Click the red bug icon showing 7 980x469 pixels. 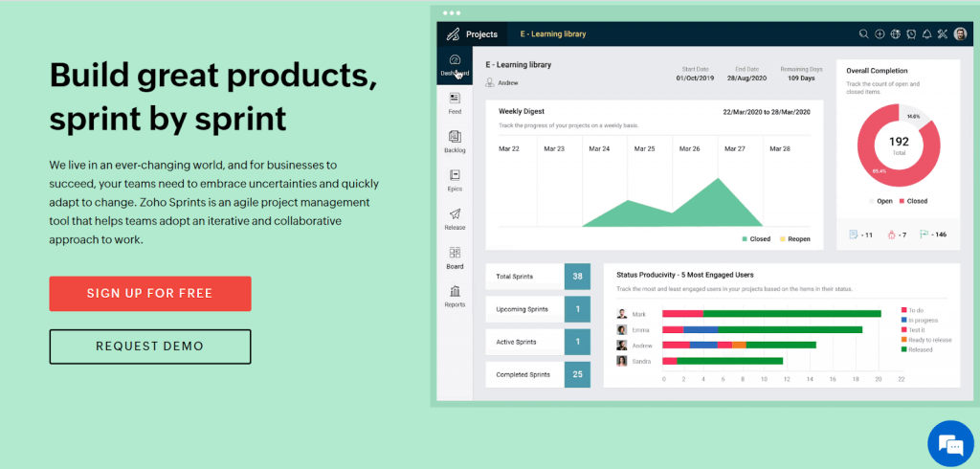coord(891,235)
